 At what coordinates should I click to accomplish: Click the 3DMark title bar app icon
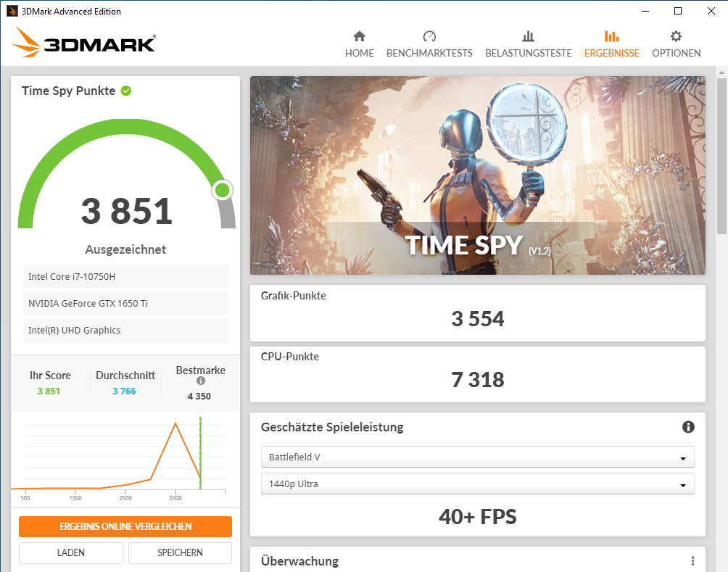click(x=12, y=11)
